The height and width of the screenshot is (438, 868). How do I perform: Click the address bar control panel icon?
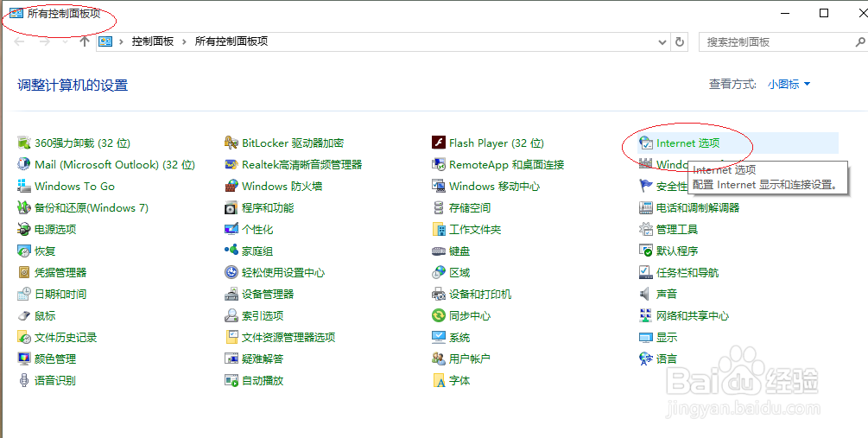click(105, 41)
